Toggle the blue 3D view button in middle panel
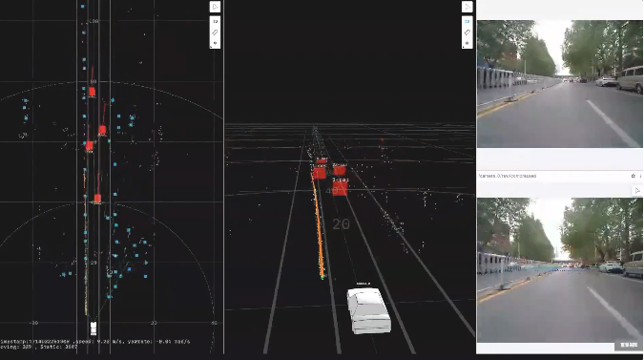 467,21
